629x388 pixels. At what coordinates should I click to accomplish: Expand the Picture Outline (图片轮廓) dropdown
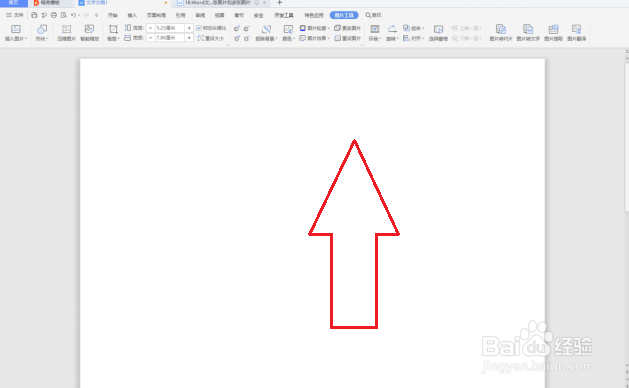tap(329, 28)
